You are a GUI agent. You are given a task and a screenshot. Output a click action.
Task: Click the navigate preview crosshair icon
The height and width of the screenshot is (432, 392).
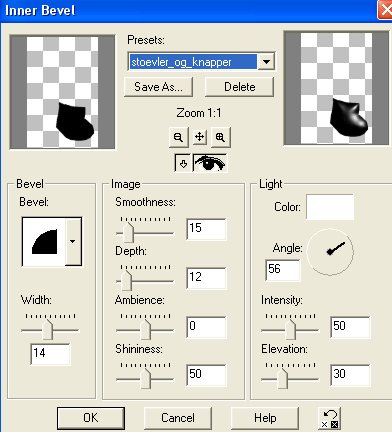point(199,137)
